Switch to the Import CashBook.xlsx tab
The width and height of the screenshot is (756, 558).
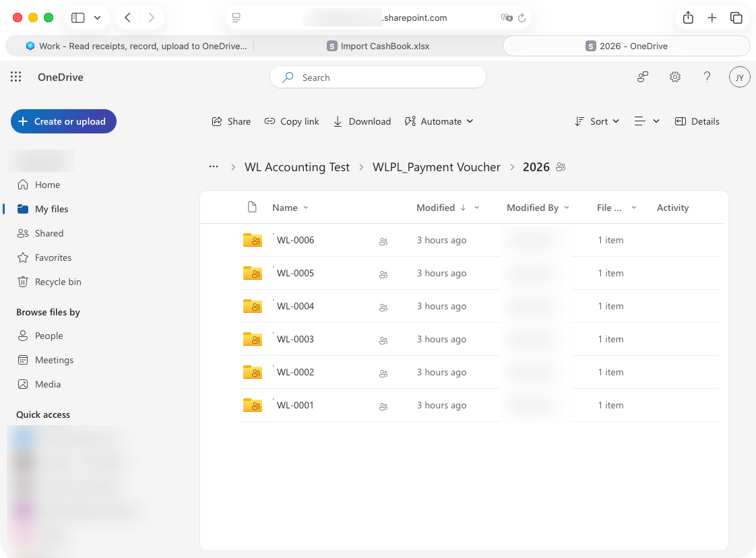377,46
